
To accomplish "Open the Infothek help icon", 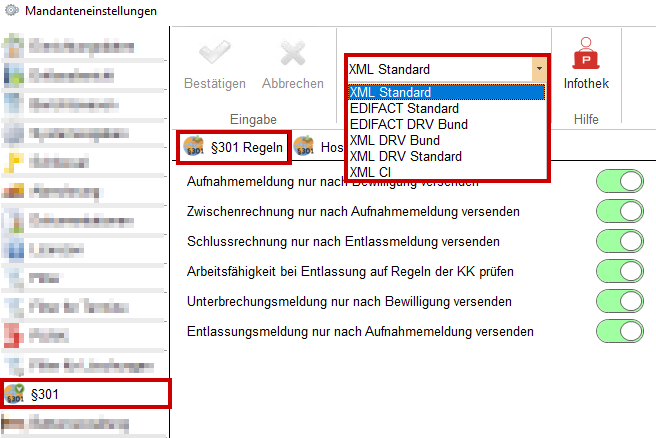I will [586, 52].
